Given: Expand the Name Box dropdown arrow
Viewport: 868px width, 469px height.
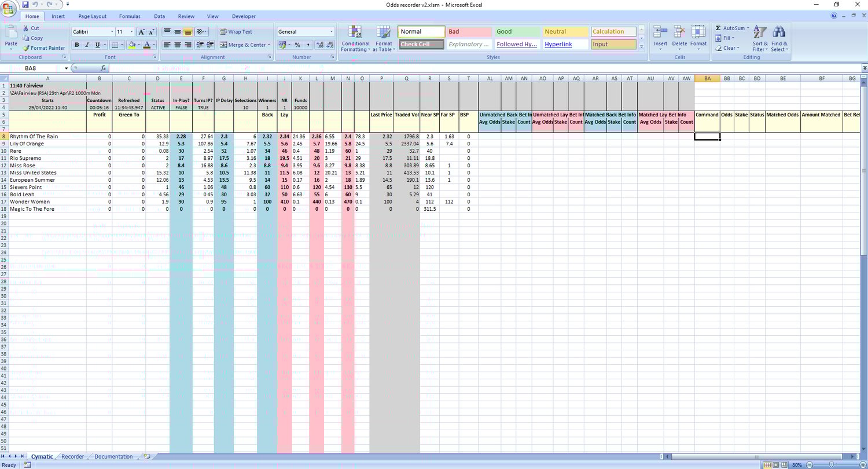Looking at the screenshot, I should click(66, 68).
